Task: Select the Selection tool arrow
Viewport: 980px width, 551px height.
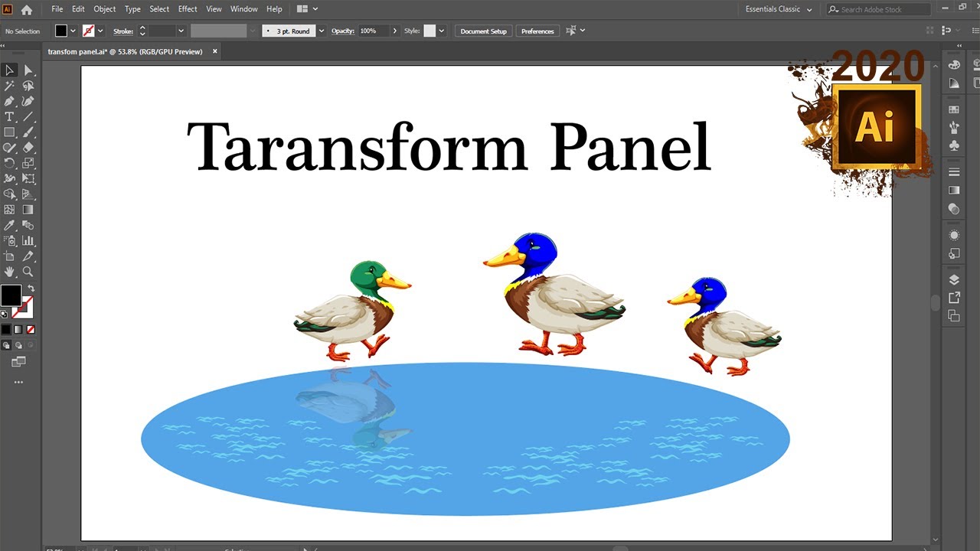Action: (x=10, y=70)
